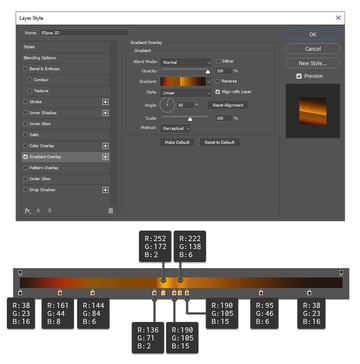Screen dimensions: 360x364
Task: Toggle the Reverse checkbox
Action: click(x=218, y=81)
